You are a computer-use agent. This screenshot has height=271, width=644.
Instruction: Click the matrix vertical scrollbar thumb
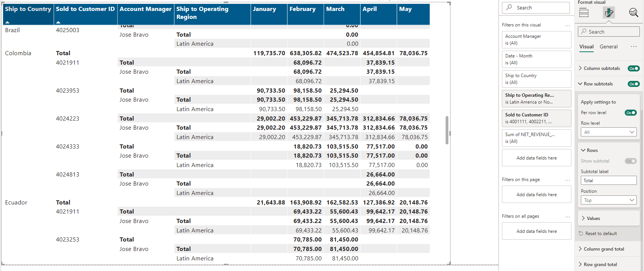point(447,130)
